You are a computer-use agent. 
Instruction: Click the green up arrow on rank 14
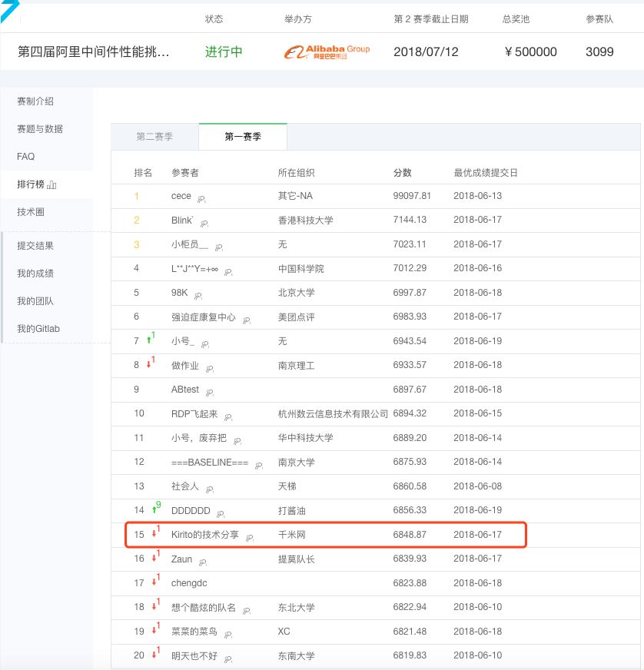coord(154,509)
